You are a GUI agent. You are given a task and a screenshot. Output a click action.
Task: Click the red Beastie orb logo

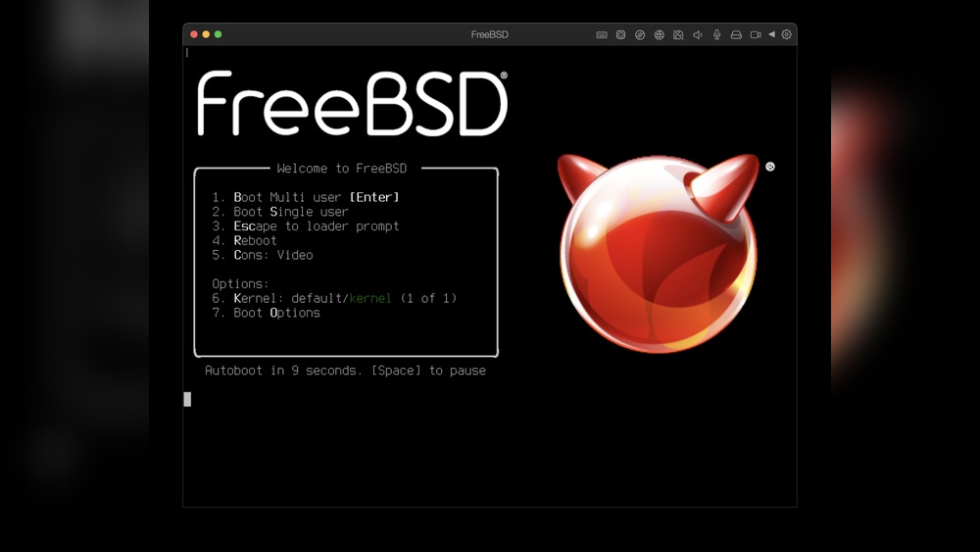(659, 253)
